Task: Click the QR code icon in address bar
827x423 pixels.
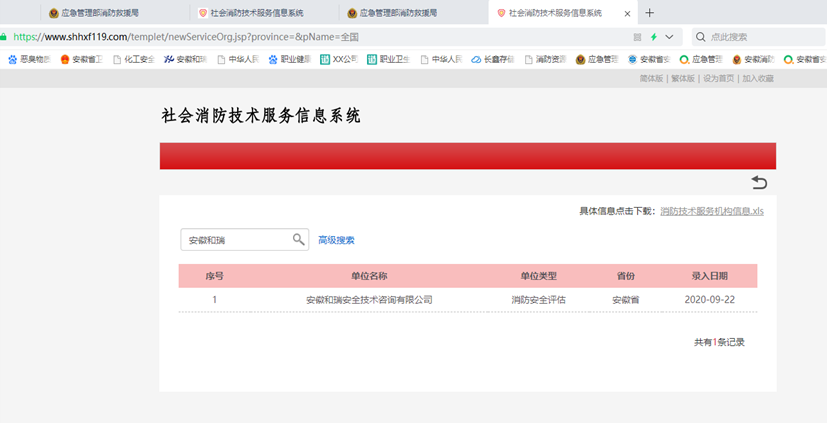Action: click(x=637, y=37)
